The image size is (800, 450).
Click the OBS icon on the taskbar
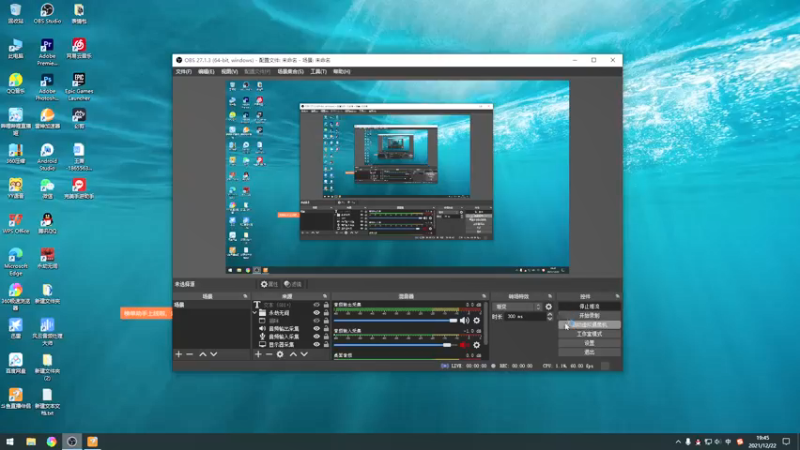coord(72,442)
